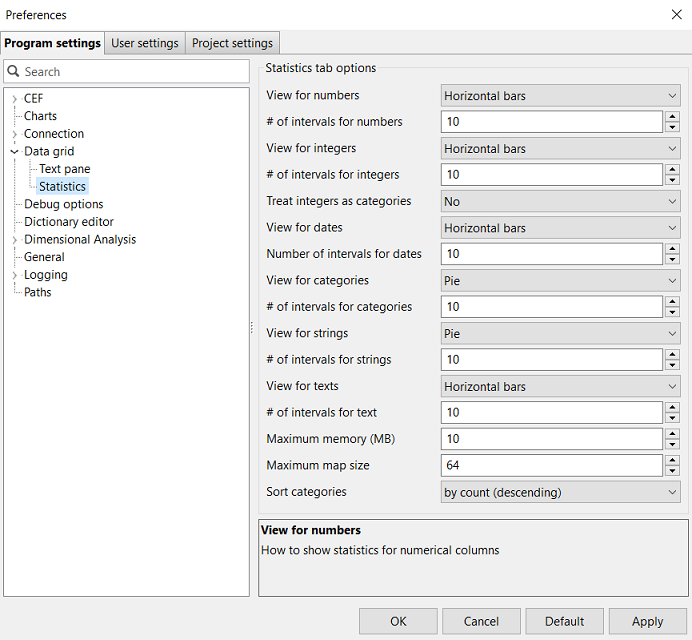692x640 pixels.
Task: Select the Program settings tab
Action: [53, 43]
